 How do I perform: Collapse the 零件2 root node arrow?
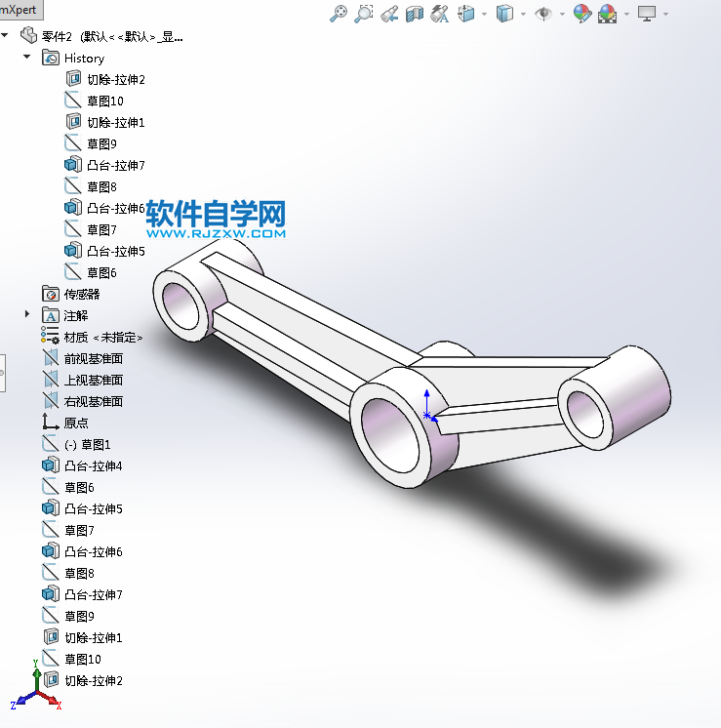5,35
